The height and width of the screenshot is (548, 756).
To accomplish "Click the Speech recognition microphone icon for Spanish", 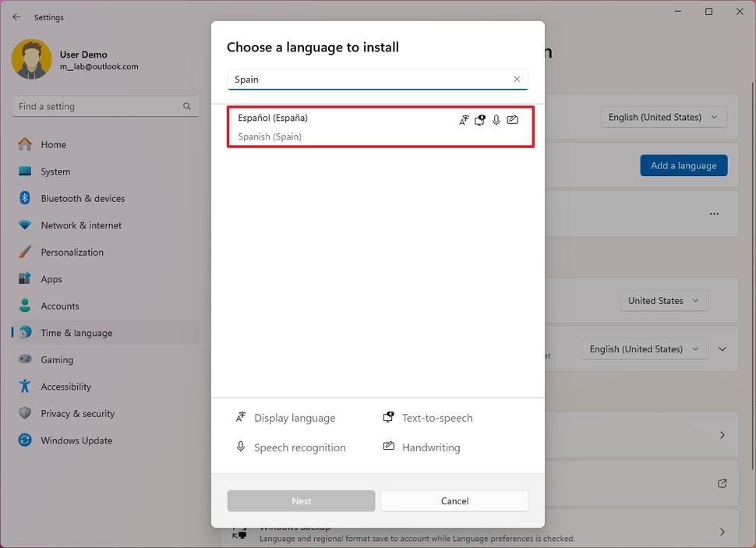I will 496,120.
